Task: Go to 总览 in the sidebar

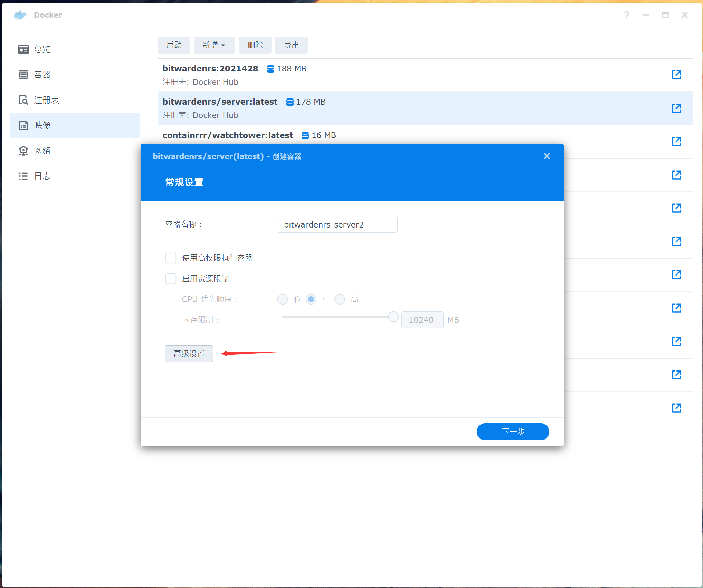Action: (x=75, y=49)
